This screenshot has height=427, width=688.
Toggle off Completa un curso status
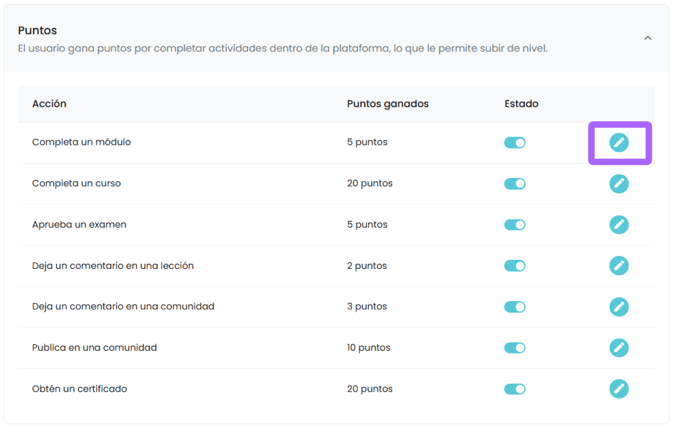[515, 183]
